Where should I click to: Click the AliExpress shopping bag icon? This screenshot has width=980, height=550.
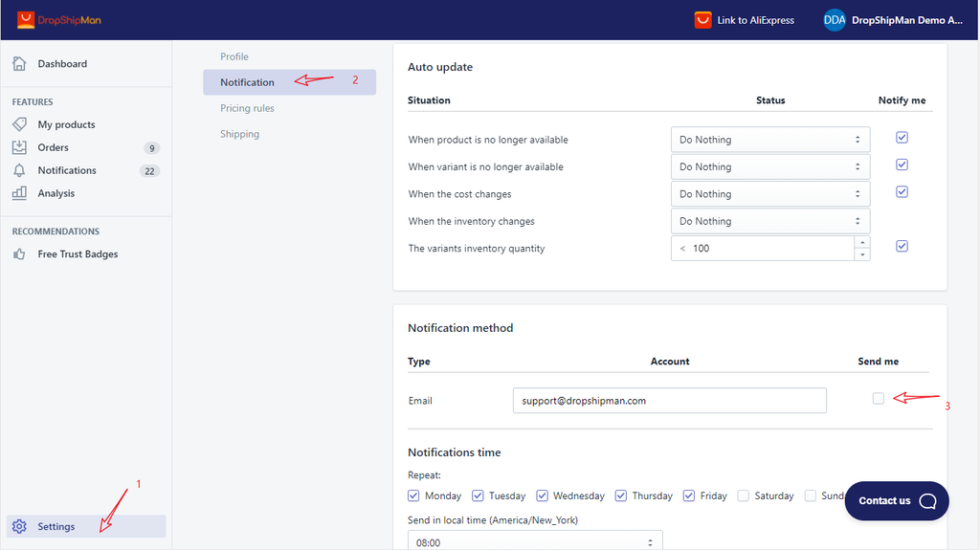click(x=702, y=20)
